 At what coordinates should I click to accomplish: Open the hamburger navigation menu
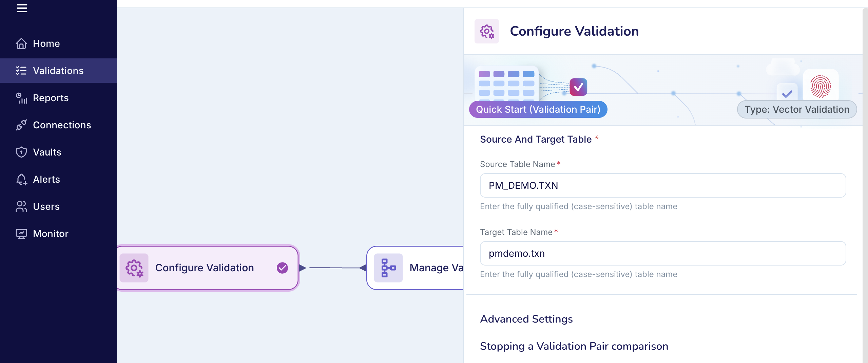tap(22, 8)
